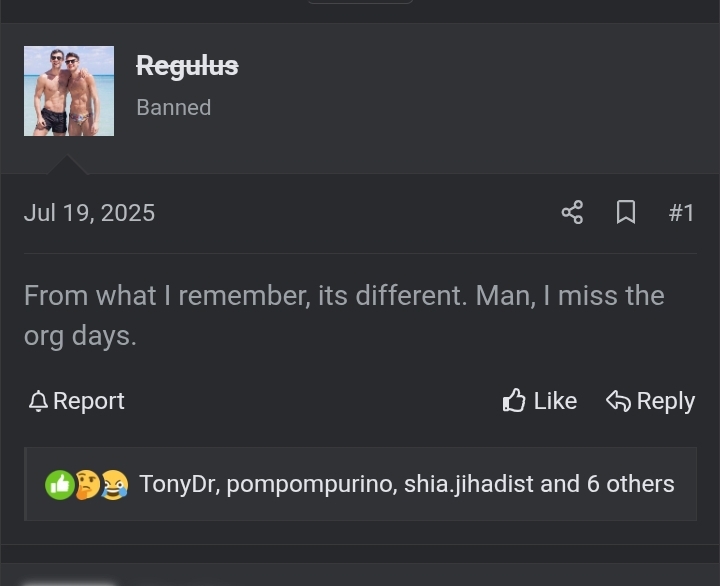
Task: Click the Reply text label
Action: click(666, 401)
